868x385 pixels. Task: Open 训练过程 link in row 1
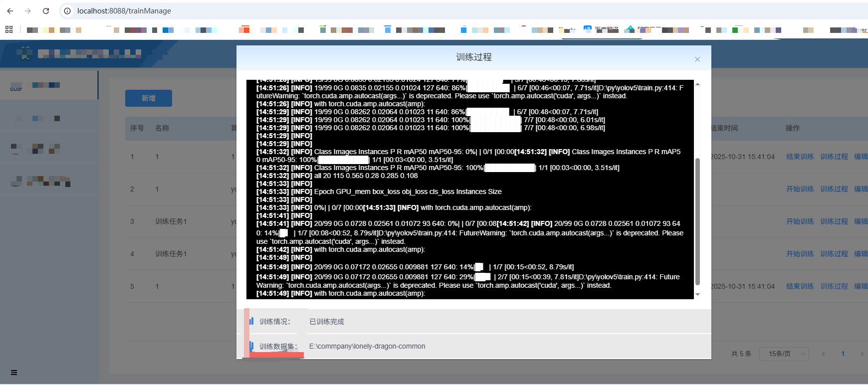pos(834,157)
